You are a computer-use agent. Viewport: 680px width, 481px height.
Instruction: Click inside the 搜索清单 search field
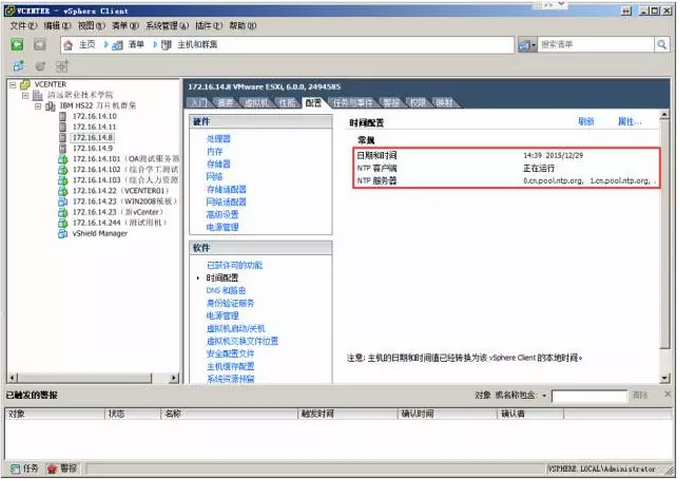tap(596, 44)
